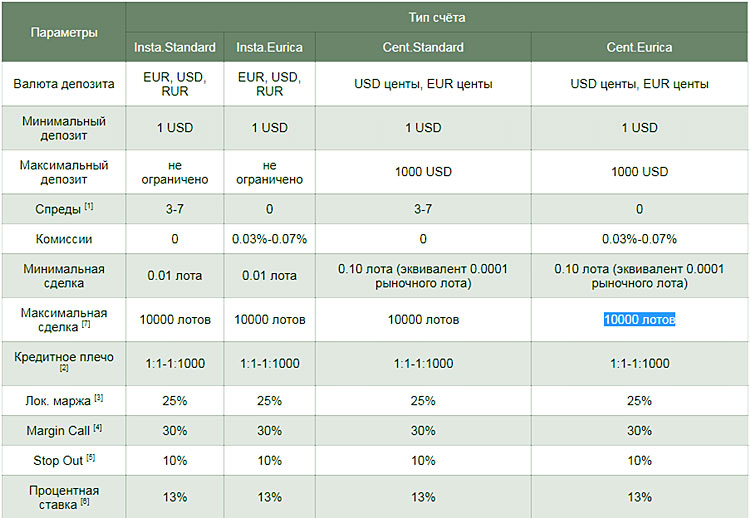Viewport: 750px width, 518px height.
Task: Click Insta.Eurica commission 0.03%-0.07% cell
Action: pos(269,239)
